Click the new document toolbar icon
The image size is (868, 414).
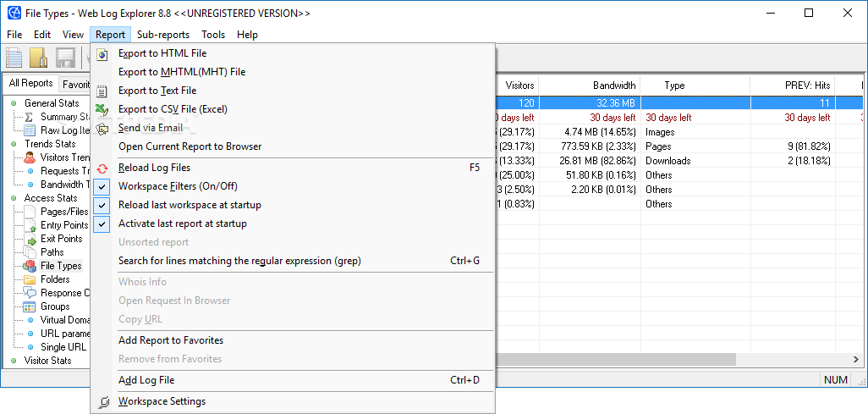(x=14, y=58)
